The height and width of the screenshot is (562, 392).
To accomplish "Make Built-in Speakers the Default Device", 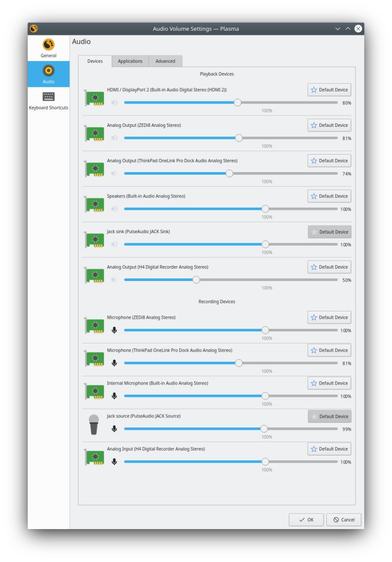I will tap(329, 196).
